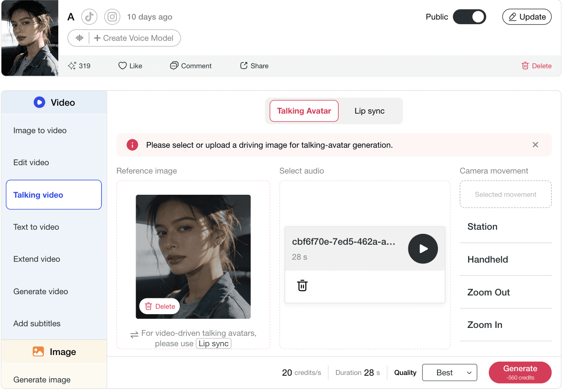Viewport: 564px width, 392px height.
Task: Open Comment speech bubble icon
Action: point(174,66)
